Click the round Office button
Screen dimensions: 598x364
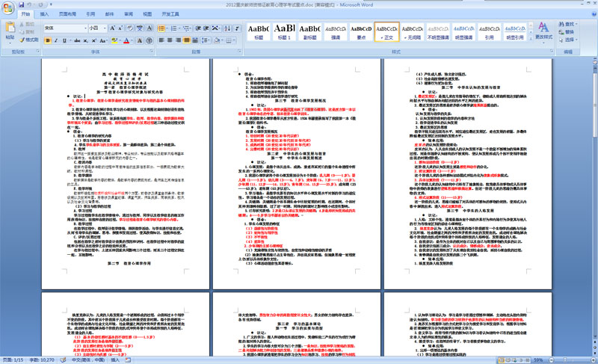tap(7, 8)
